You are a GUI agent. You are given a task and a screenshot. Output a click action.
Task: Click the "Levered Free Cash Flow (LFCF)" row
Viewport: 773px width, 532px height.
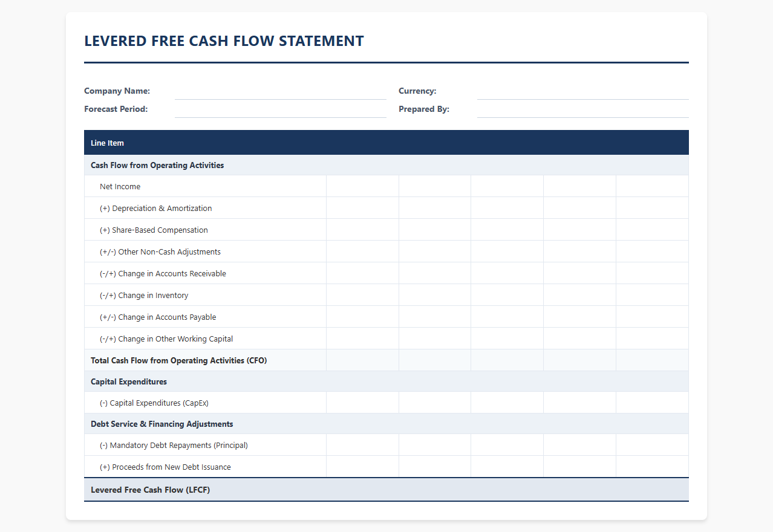tap(386, 490)
